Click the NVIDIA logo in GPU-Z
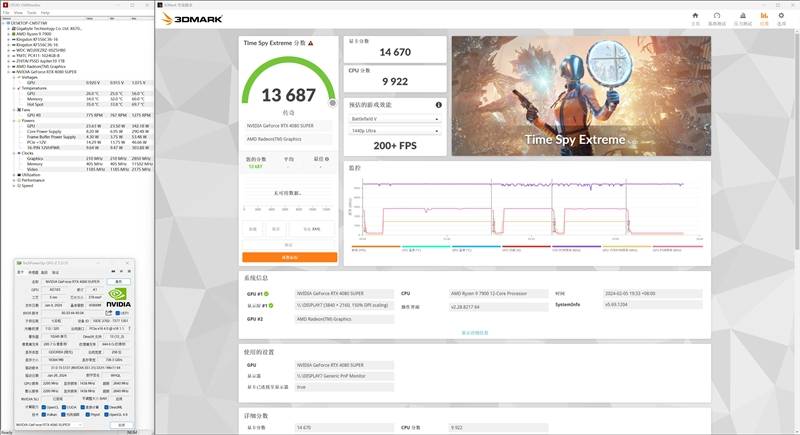Screen dimensions: 800x435 coord(118,298)
